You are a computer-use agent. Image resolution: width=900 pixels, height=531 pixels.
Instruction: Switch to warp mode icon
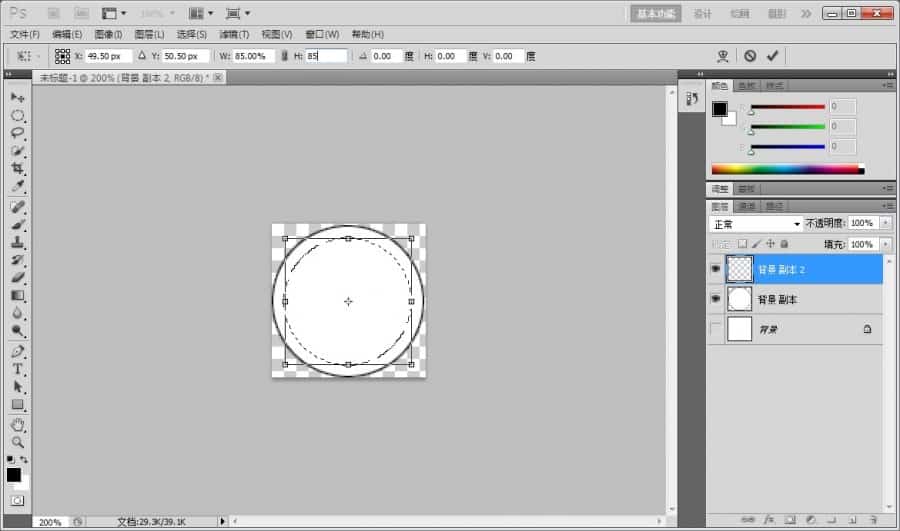[723, 56]
